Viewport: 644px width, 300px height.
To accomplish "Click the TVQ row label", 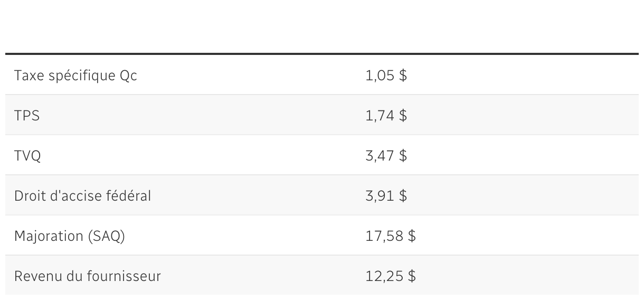I will point(27,156).
